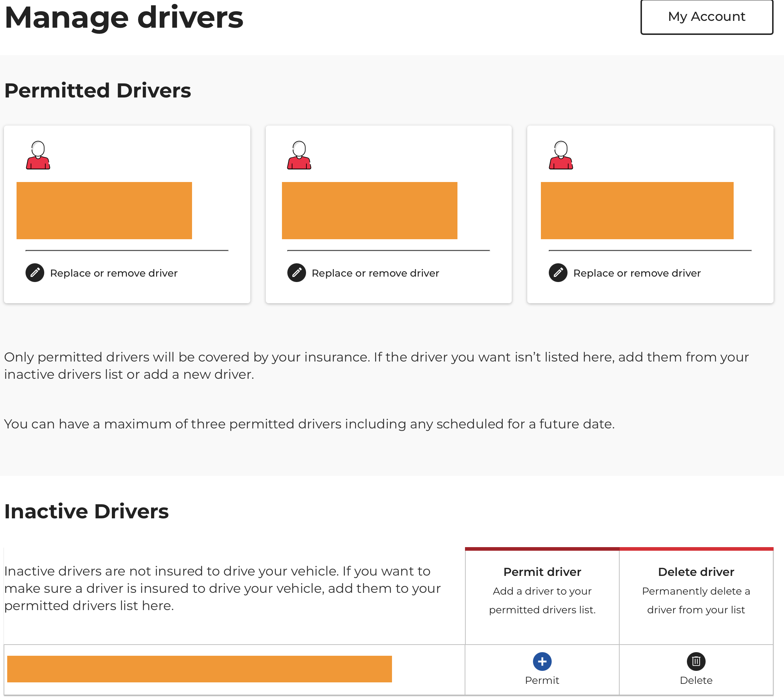This screenshot has width=784, height=700.
Task: Click first permitted driver avatar icon
Action: pos(38,155)
